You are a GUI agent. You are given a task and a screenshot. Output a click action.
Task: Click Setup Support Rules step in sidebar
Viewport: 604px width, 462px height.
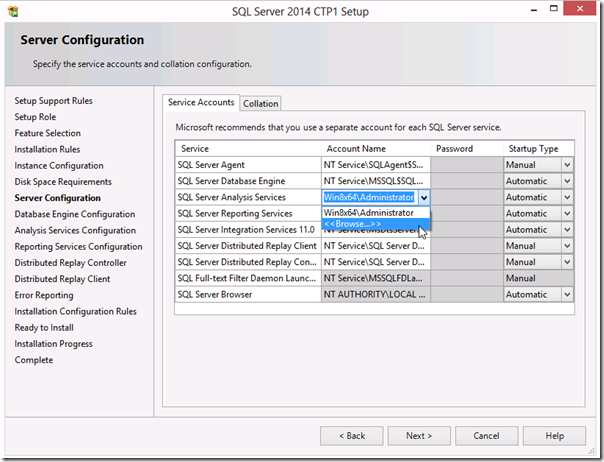tap(54, 101)
